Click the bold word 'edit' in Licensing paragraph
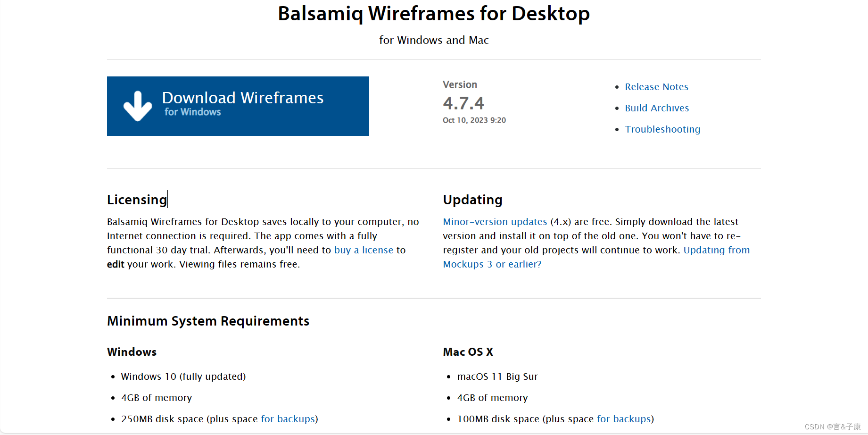 116,264
